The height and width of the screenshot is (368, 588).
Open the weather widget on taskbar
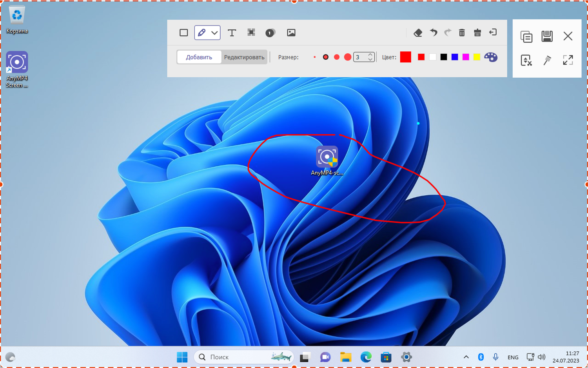(x=10, y=357)
